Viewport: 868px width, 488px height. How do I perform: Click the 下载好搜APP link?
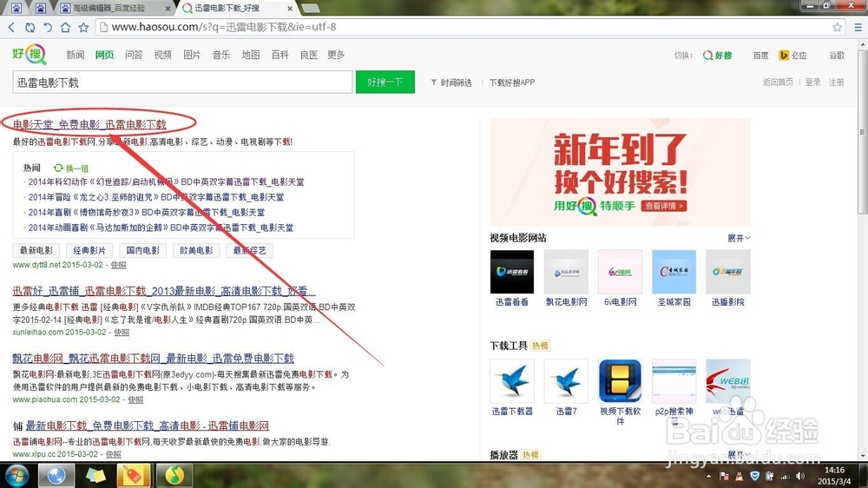click(x=512, y=82)
